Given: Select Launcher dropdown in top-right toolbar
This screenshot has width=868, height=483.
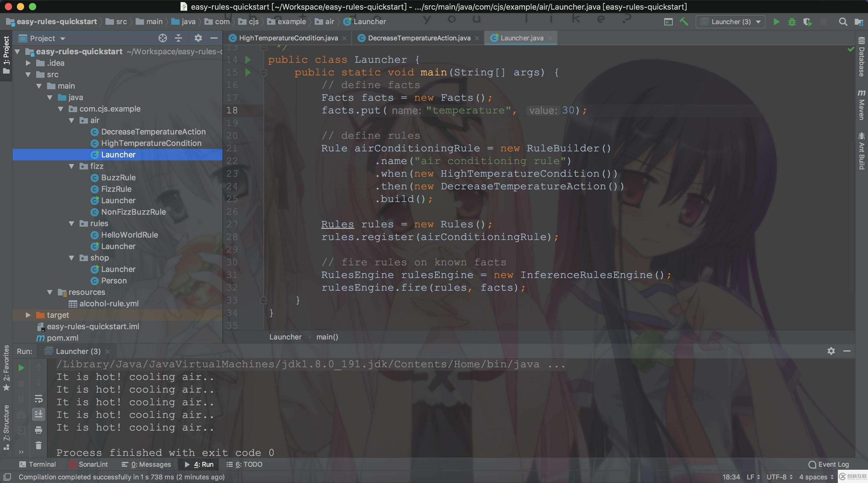Looking at the screenshot, I should (x=732, y=22).
